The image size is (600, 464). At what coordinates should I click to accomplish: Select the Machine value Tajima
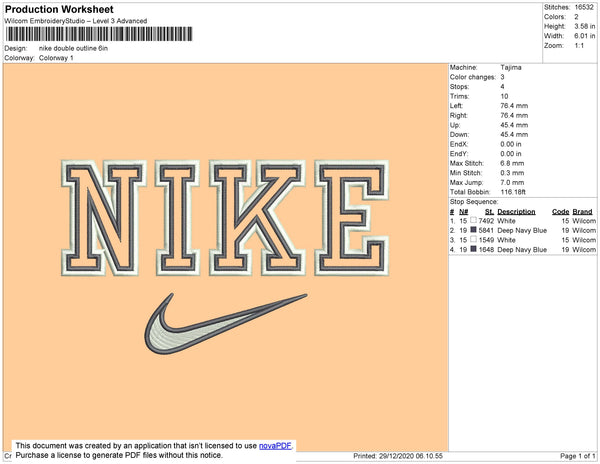[x=511, y=67]
